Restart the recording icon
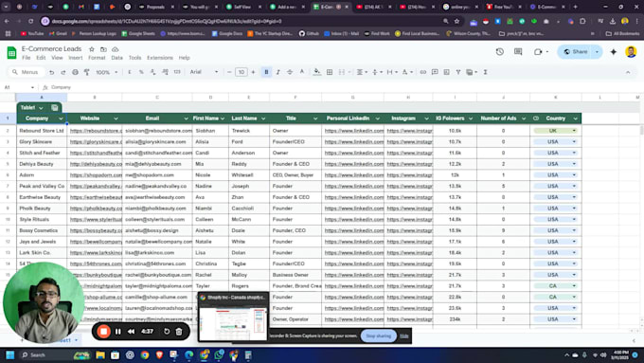Screen dimensions: 644x363 point(167,332)
